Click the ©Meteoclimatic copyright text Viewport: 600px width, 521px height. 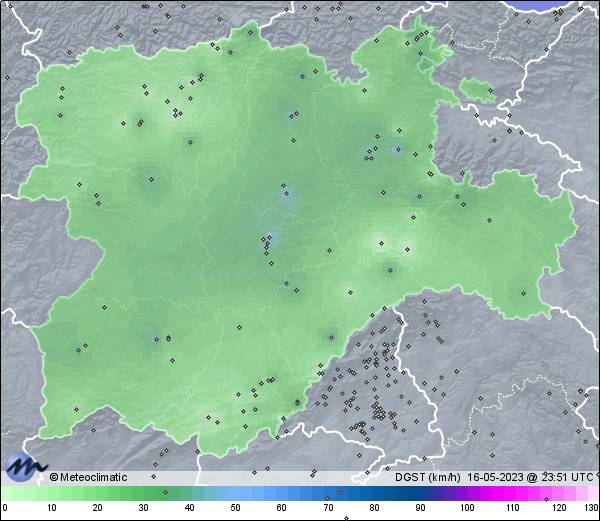89,477
